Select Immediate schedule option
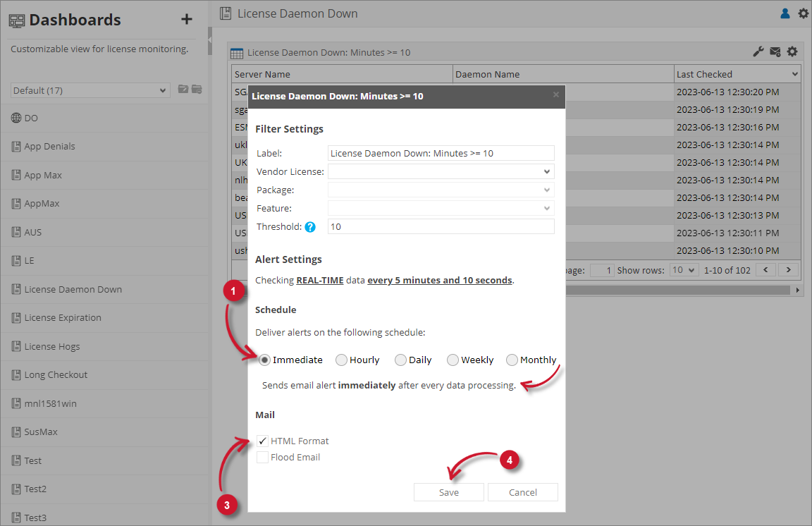The image size is (812, 526). pos(264,360)
